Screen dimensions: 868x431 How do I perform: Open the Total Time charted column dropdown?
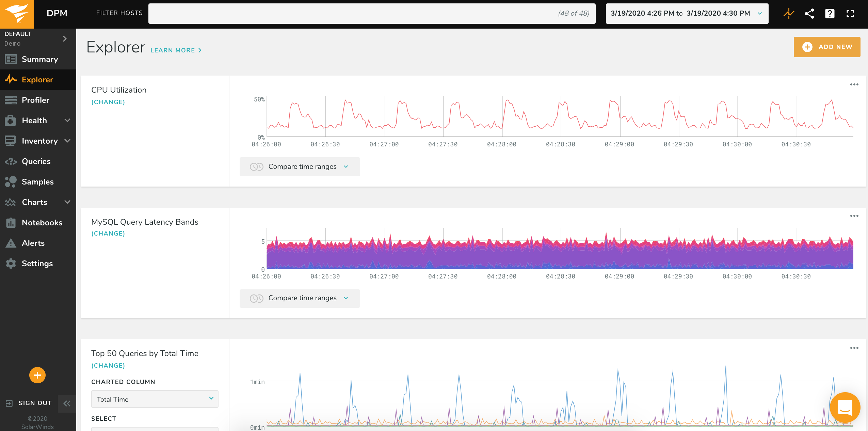(x=155, y=399)
